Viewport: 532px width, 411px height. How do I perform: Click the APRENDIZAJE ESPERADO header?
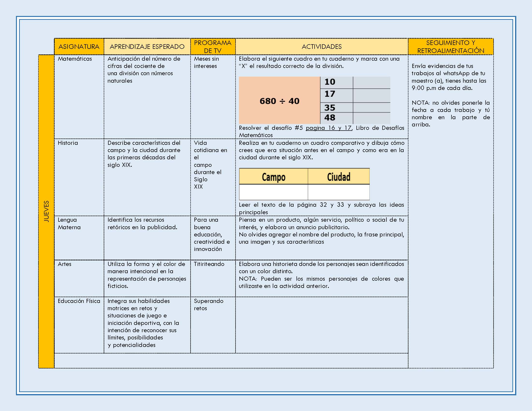click(x=147, y=46)
